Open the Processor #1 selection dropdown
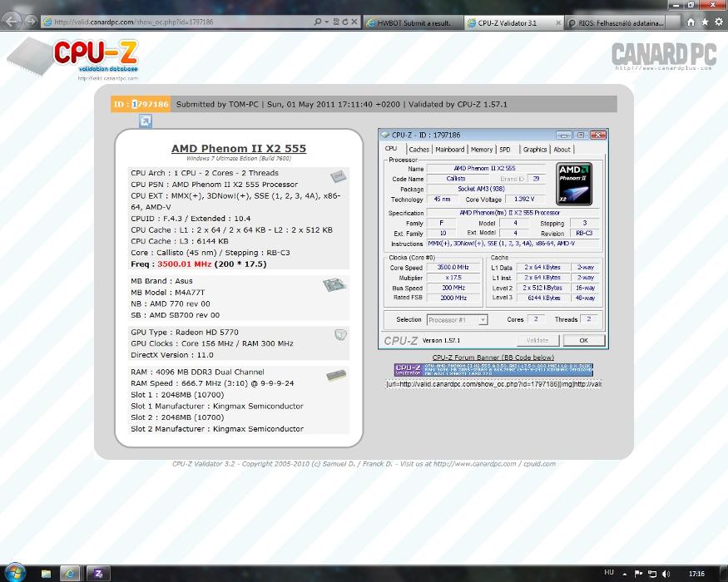This screenshot has height=582, width=728. (457, 320)
